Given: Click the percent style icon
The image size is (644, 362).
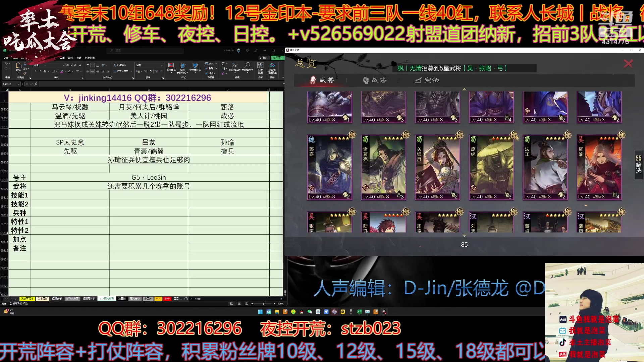Looking at the screenshot, I should pos(146,71).
